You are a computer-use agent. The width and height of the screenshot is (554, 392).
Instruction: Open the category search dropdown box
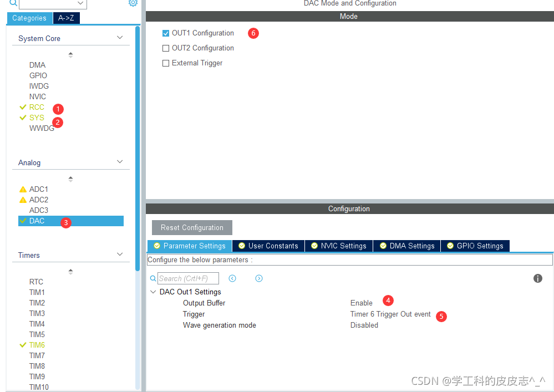(53, 4)
